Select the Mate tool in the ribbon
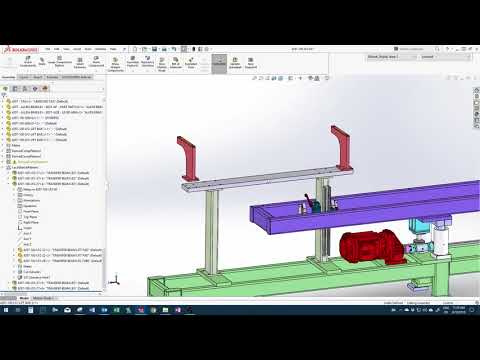Image resolution: width=480 pixels, height=360 pixels. [42, 61]
